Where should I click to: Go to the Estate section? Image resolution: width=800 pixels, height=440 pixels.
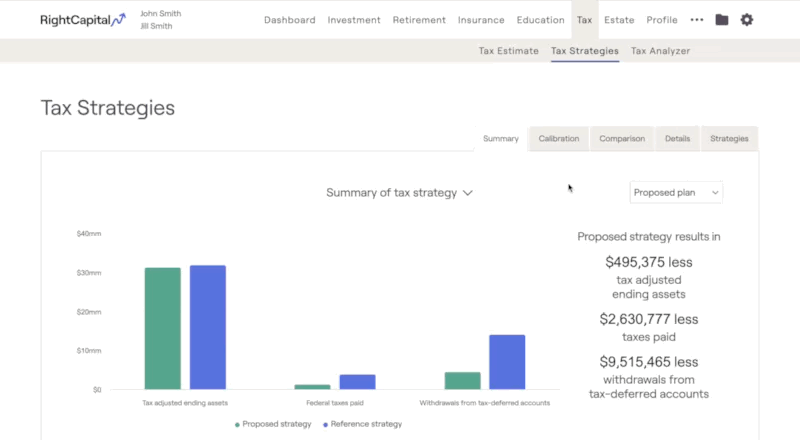[619, 20]
